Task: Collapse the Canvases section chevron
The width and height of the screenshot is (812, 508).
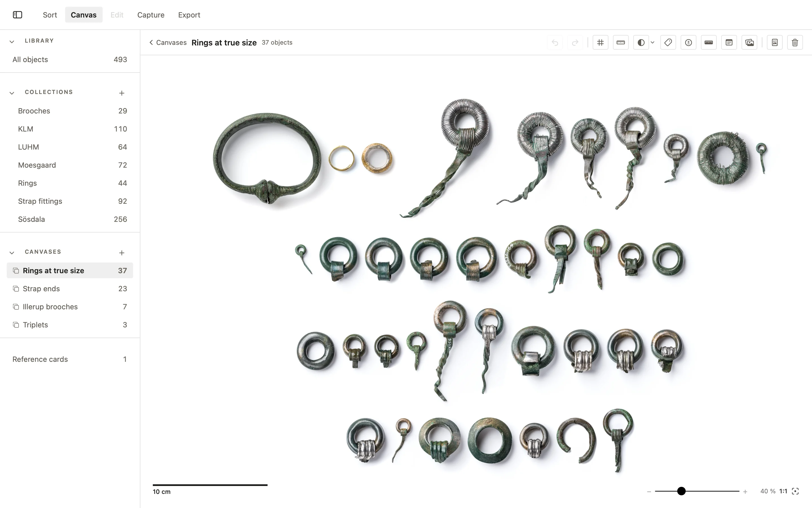Action: [12, 253]
